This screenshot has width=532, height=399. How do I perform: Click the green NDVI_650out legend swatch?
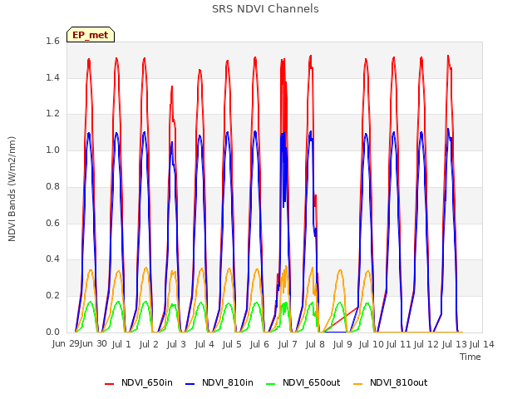pyautogui.click(x=271, y=384)
